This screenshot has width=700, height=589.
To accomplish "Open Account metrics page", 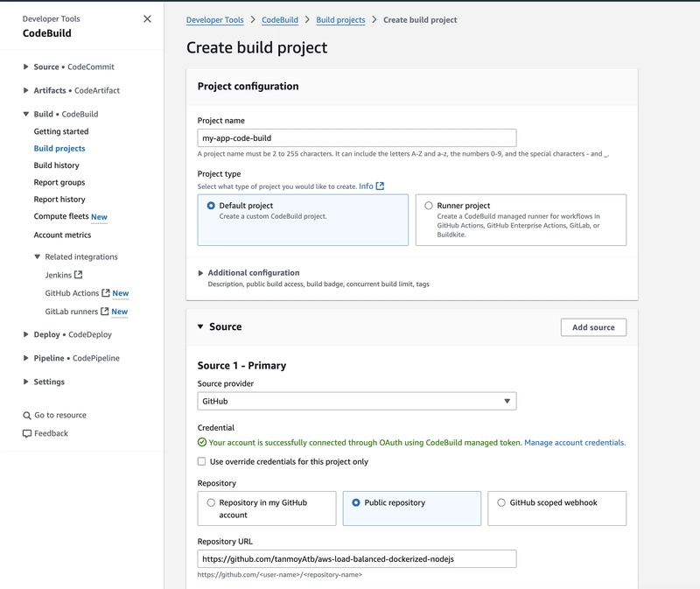I will pos(62,235).
